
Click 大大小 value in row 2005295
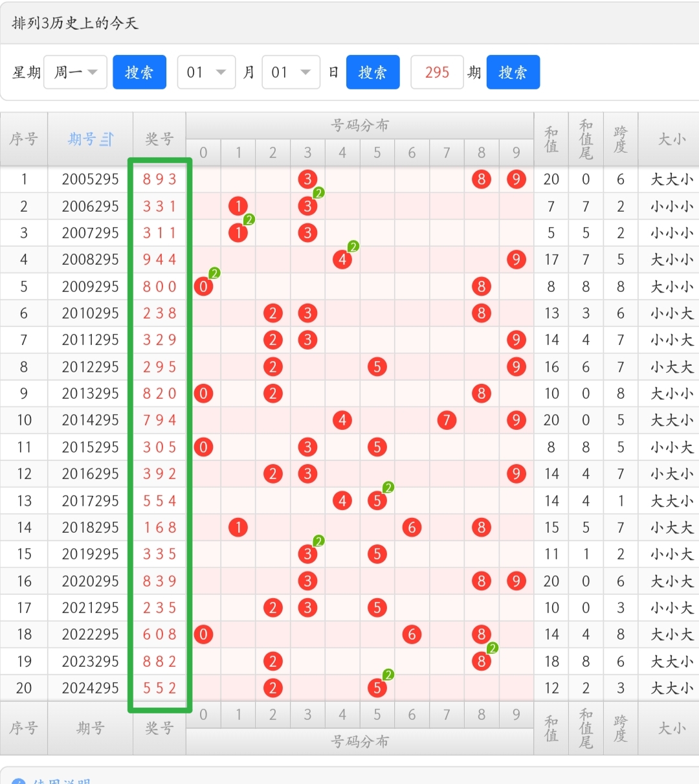pos(672,179)
